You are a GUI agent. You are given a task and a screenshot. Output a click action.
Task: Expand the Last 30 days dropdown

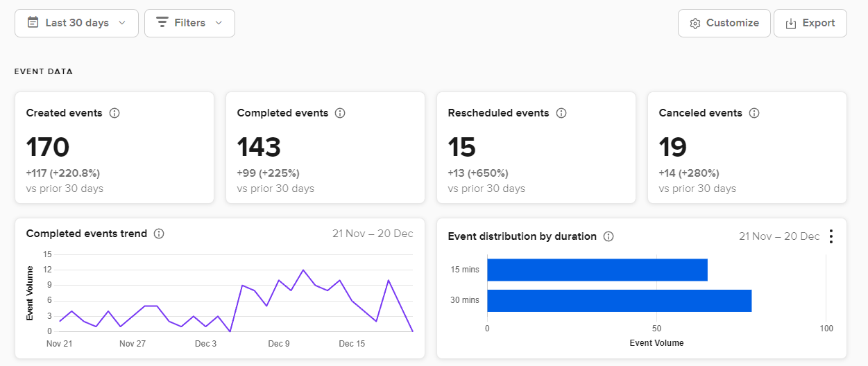coord(76,23)
